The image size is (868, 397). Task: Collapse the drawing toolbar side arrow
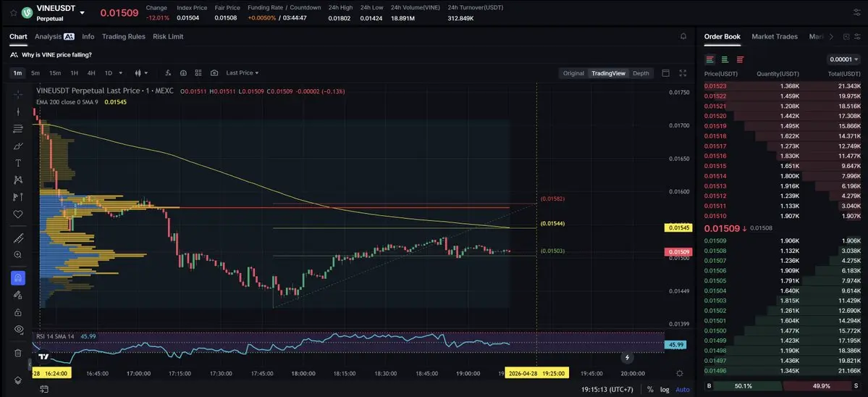click(30, 364)
